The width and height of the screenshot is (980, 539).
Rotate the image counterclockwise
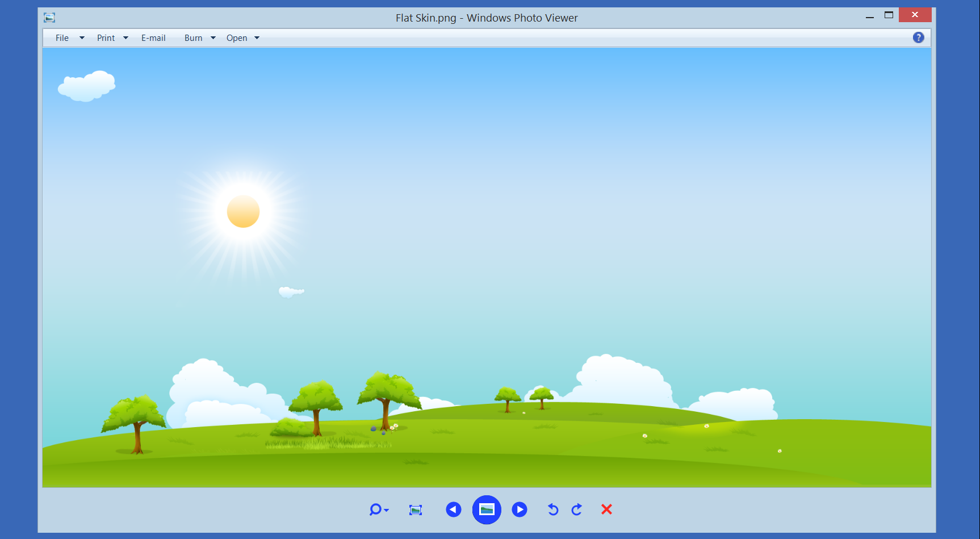click(552, 509)
